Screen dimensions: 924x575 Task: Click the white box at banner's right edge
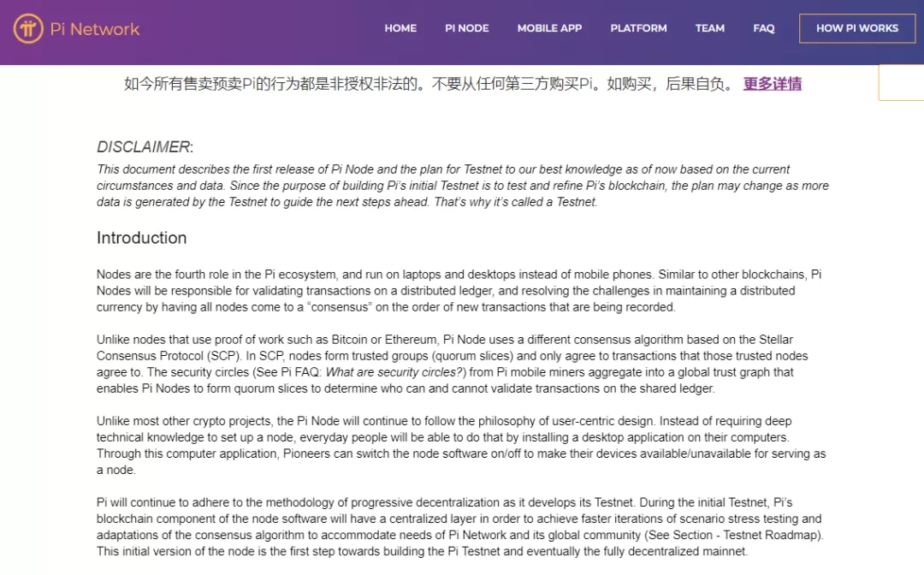[901, 82]
